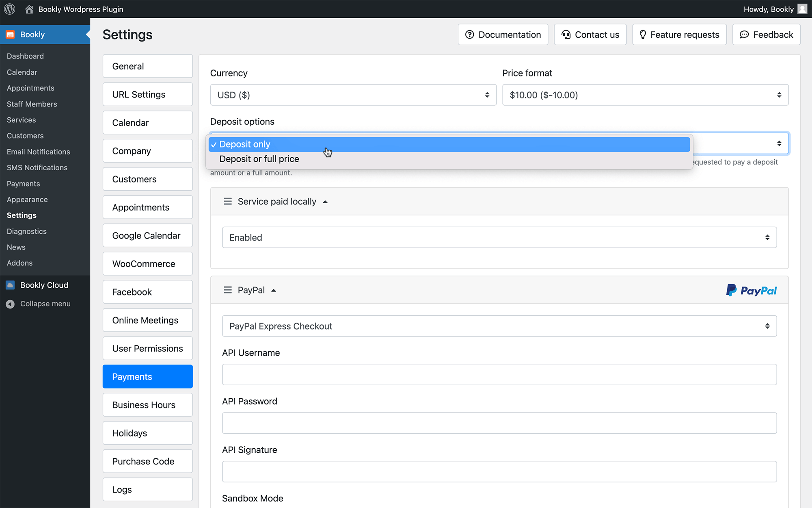Click the drag handle icon beside PayPal

(228, 290)
